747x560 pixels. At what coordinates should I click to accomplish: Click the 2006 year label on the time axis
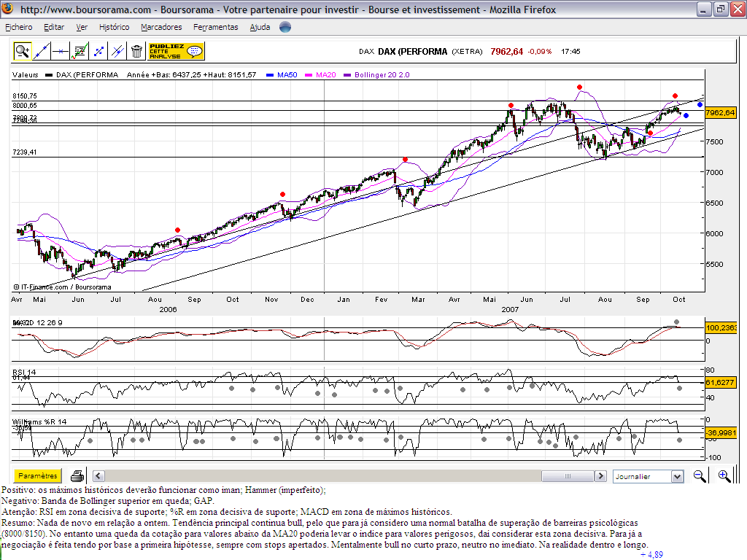tap(169, 309)
